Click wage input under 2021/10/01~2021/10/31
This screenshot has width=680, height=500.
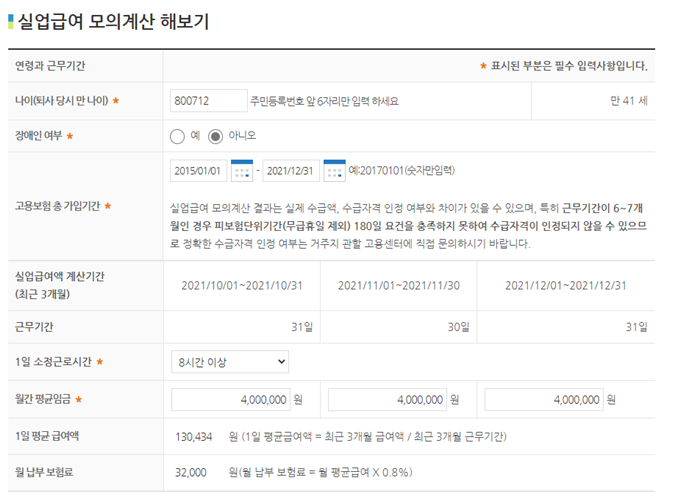(x=231, y=399)
